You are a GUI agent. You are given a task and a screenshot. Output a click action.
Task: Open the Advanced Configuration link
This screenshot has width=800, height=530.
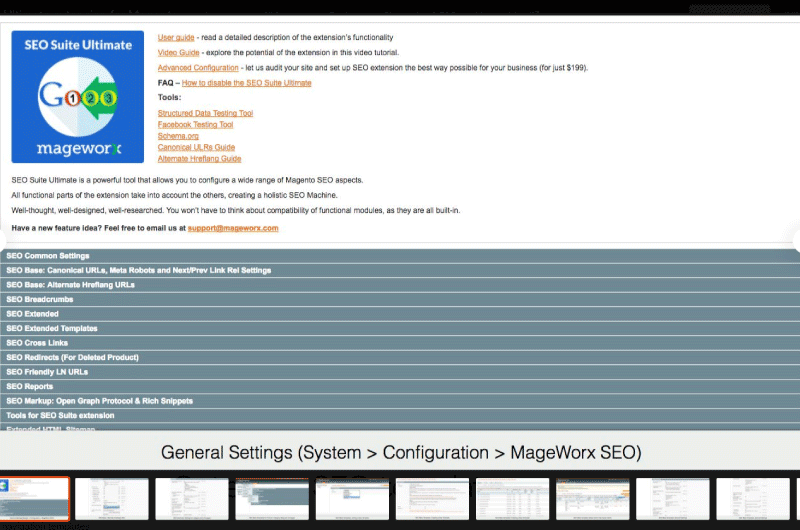198,67
